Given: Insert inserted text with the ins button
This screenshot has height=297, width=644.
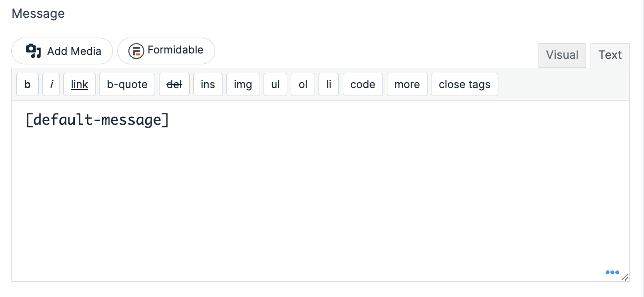Looking at the screenshot, I should (x=208, y=84).
